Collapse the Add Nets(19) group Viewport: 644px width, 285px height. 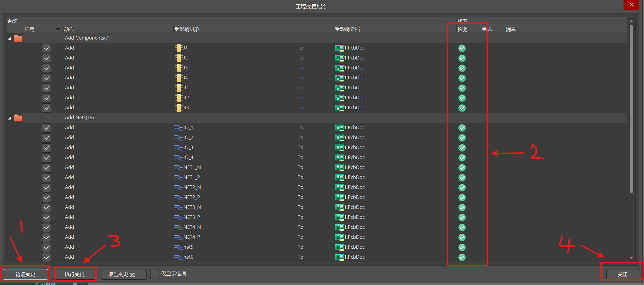point(10,118)
